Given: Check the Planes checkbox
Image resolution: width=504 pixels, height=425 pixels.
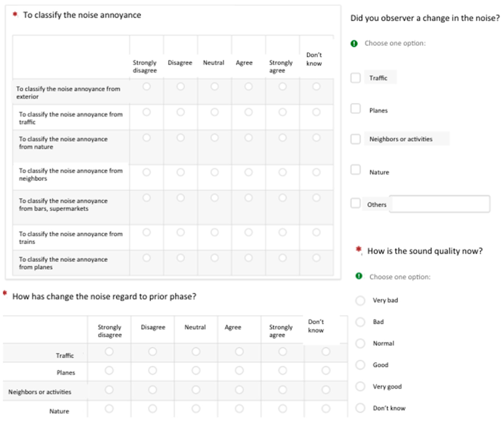Looking at the screenshot, I should [x=356, y=109].
